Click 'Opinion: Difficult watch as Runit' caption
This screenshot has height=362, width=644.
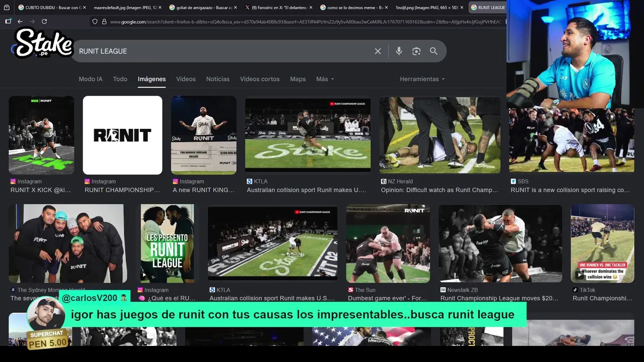(x=440, y=190)
